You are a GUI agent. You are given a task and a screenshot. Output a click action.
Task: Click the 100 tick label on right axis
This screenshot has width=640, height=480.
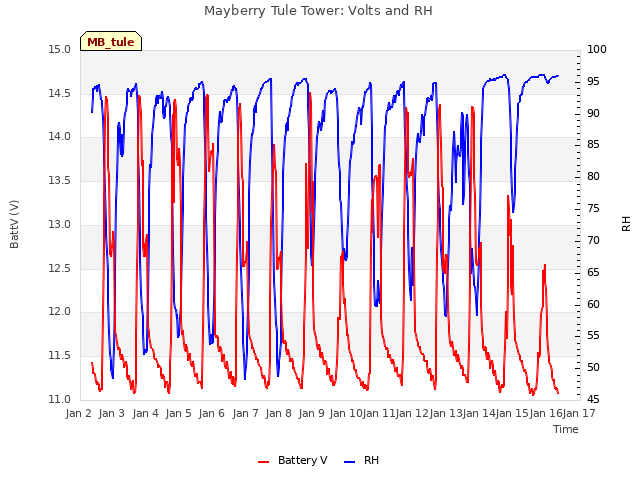pyautogui.click(x=597, y=50)
